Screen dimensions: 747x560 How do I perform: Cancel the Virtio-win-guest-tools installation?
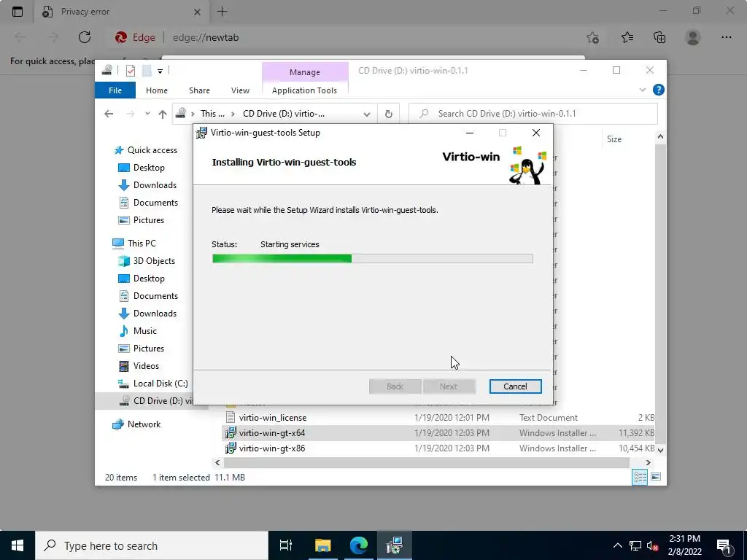click(515, 386)
